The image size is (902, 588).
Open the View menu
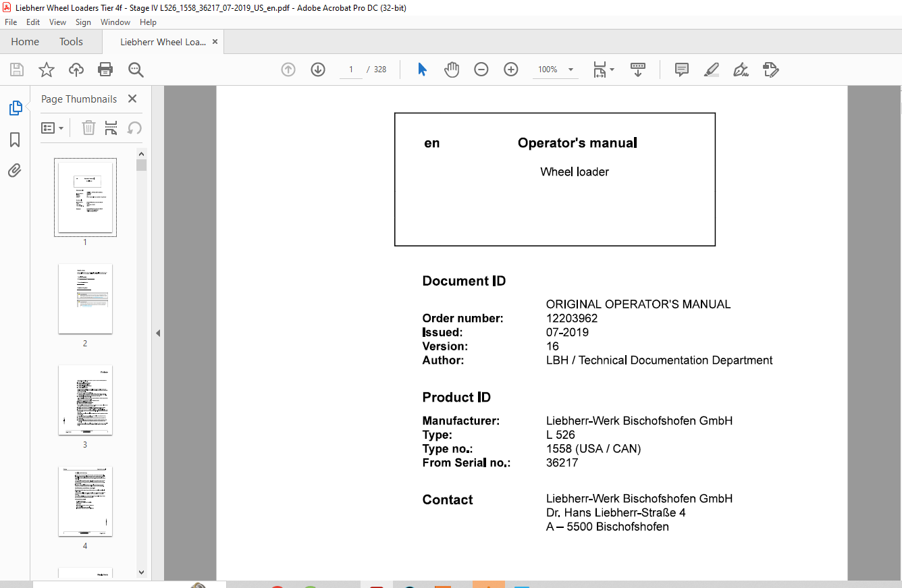point(57,22)
